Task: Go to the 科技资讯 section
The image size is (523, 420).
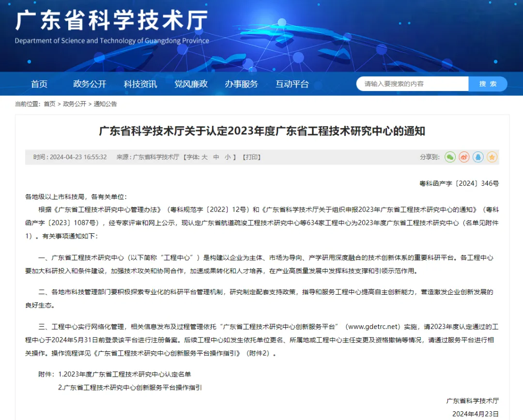Action: point(140,84)
